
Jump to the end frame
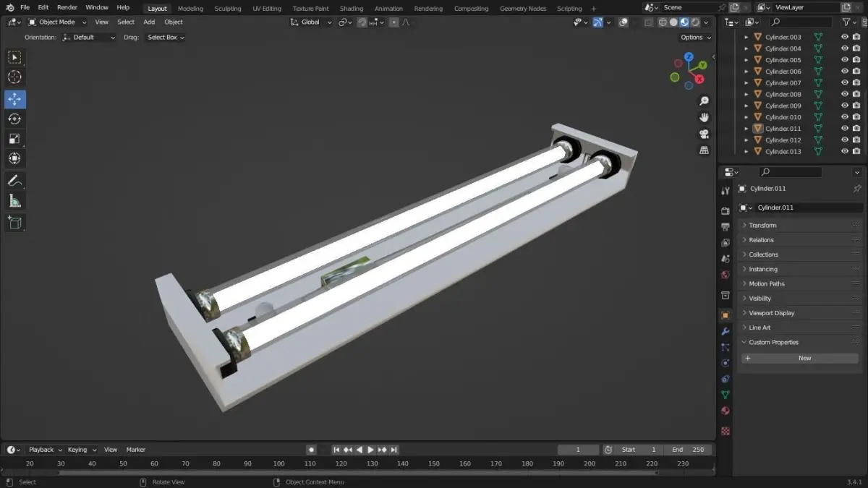pos(394,450)
